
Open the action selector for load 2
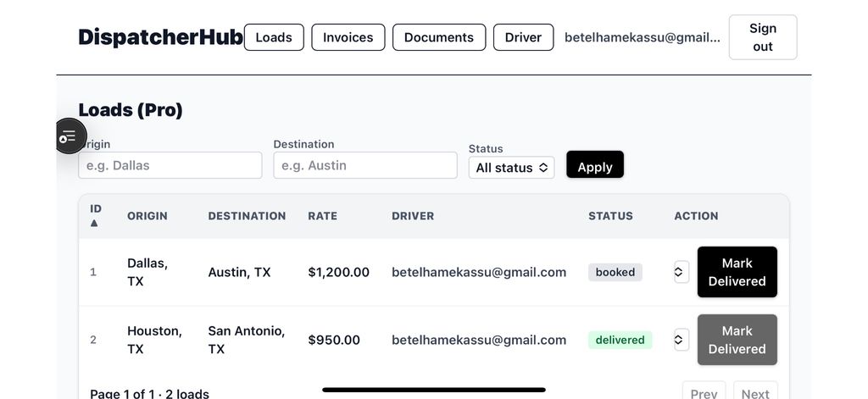680,340
